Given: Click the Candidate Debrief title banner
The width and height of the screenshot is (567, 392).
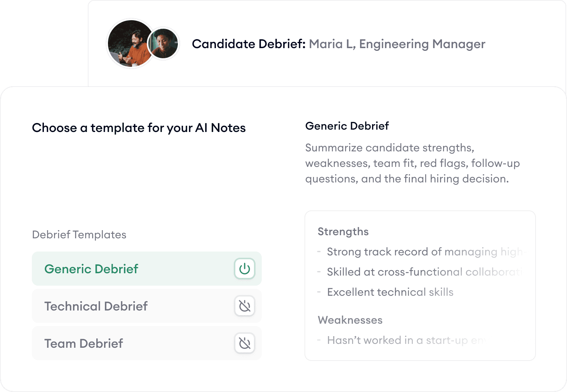Looking at the screenshot, I should click(x=339, y=44).
